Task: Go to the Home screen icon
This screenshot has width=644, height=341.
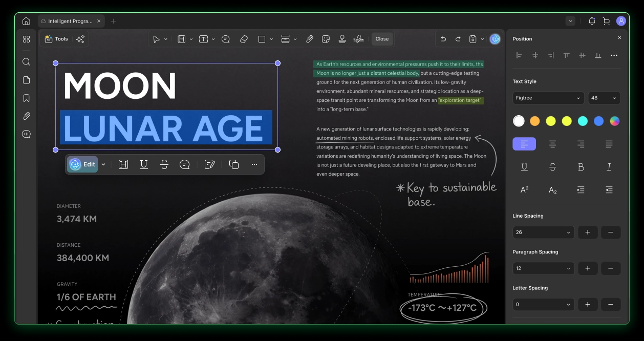Action: (x=26, y=21)
